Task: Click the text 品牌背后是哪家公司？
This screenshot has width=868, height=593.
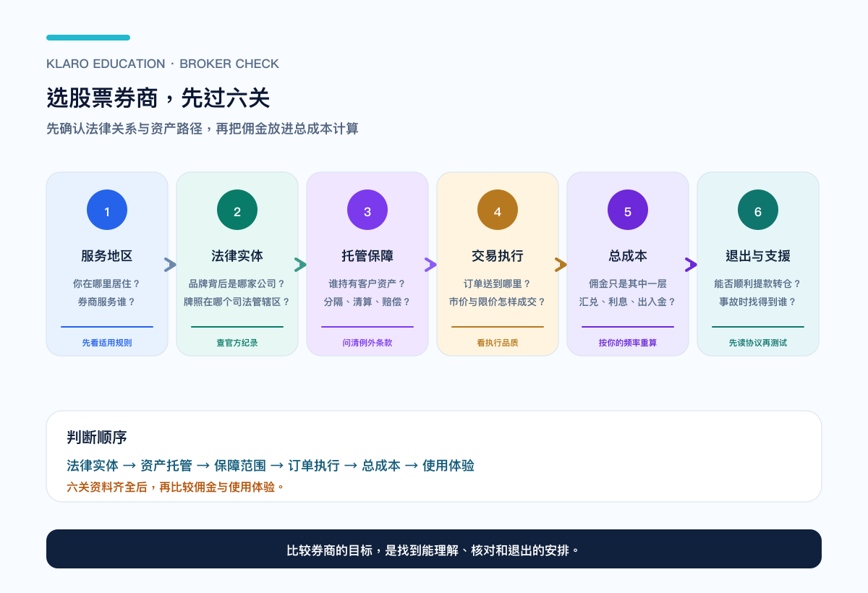Action: point(237,284)
